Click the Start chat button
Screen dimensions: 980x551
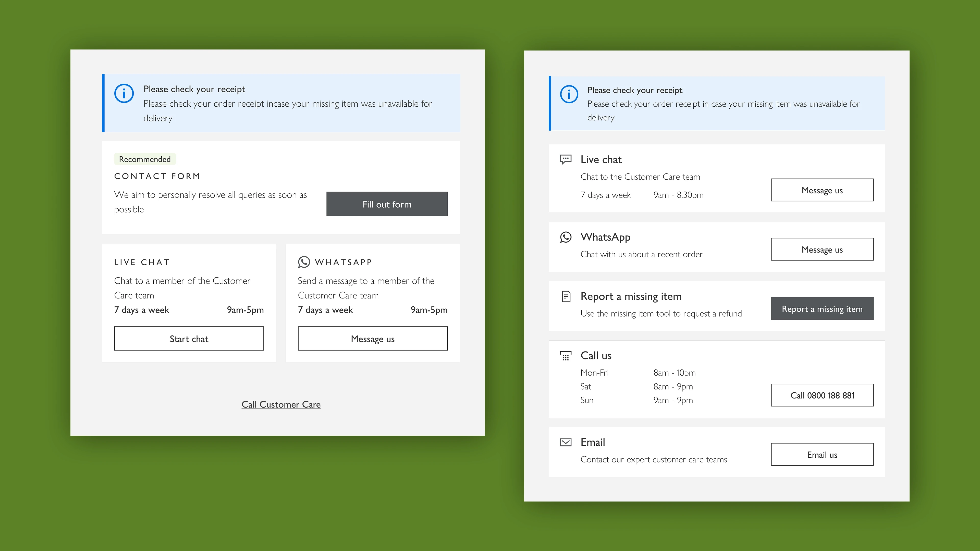click(x=189, y=339)
